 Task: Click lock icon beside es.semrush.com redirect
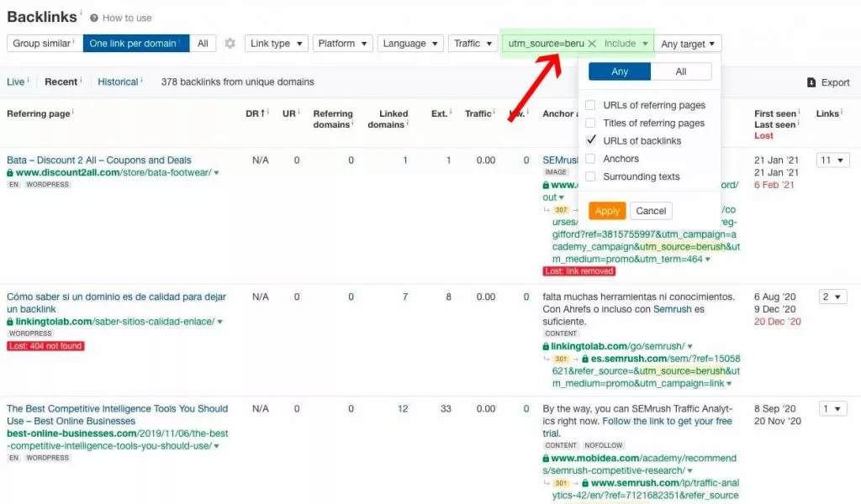pos(585,359)
